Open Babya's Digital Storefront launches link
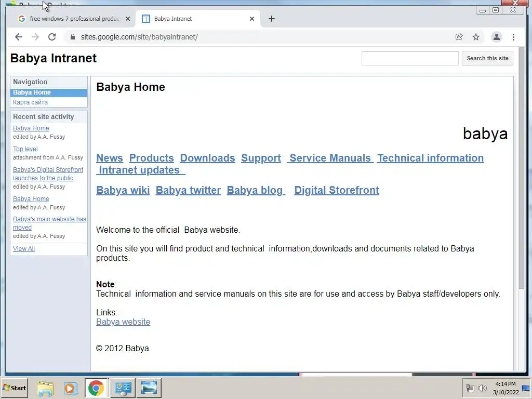Viewport: 532px width, 399px height. [x=48, y=174]
